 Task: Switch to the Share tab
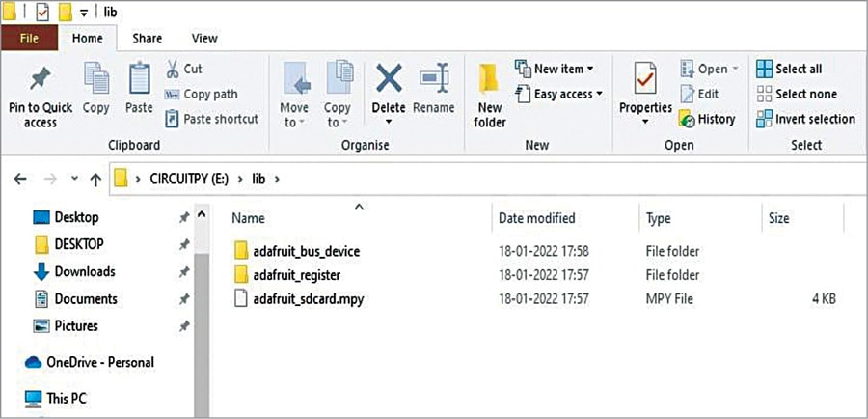147,39
